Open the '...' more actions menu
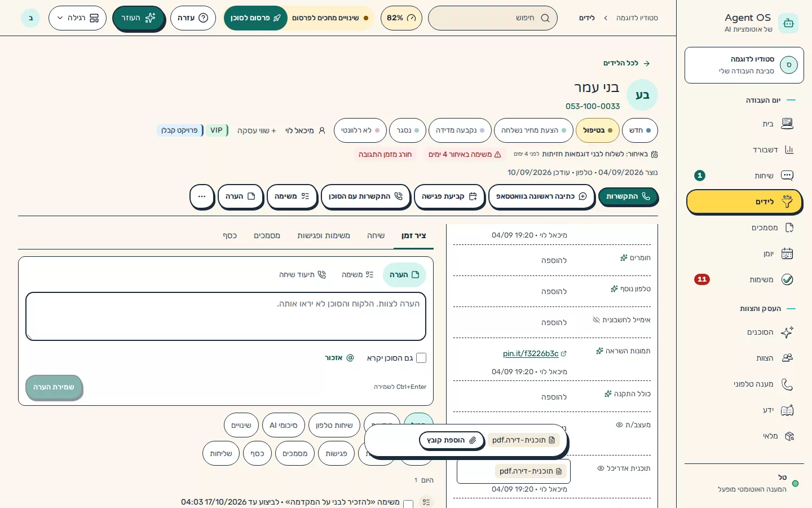Image resolution: width=812 pixels, height=508 pixels. [x=202, y=196]
